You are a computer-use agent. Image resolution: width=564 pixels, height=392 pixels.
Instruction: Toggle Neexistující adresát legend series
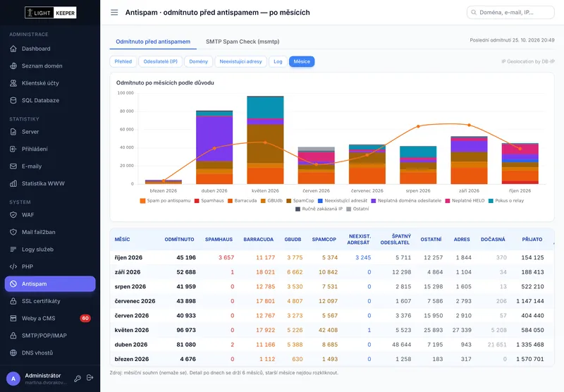(343, 201)
